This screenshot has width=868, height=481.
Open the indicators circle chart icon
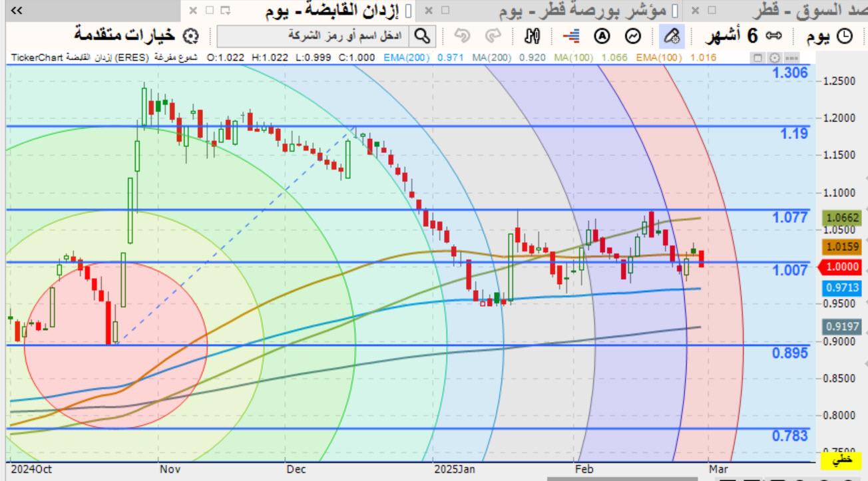634,36
